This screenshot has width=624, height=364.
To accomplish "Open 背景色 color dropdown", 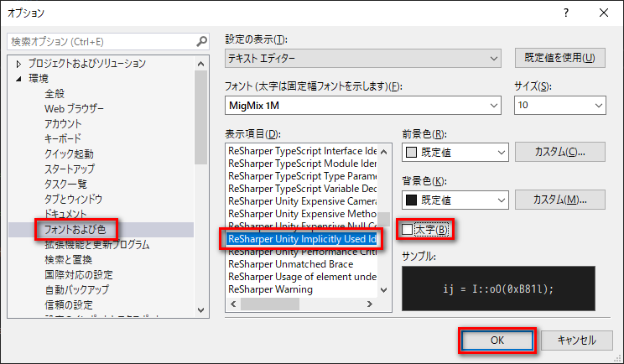I will (x=455, y=200).
